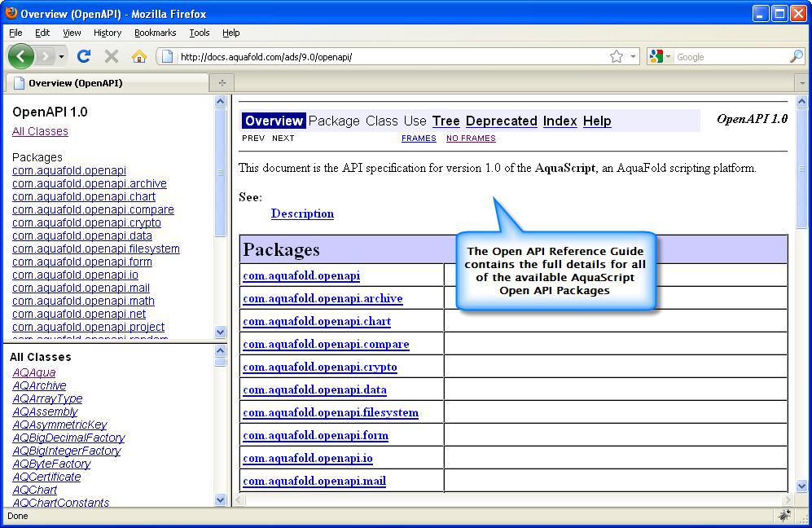Open the Description link
The width and height of the screenshot is (812, 528).
302,213
